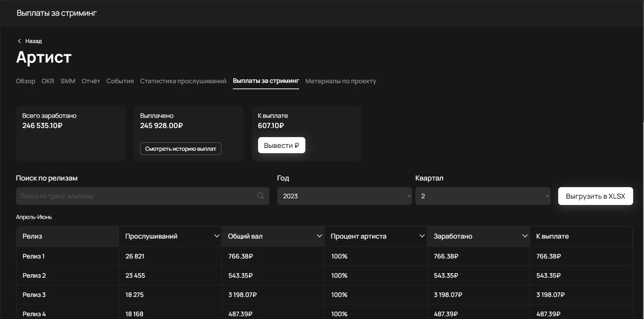The width and height of the screenshot is (644, 319).
Task: Sort by Заработано column chevron
Action: coord(525,236)
